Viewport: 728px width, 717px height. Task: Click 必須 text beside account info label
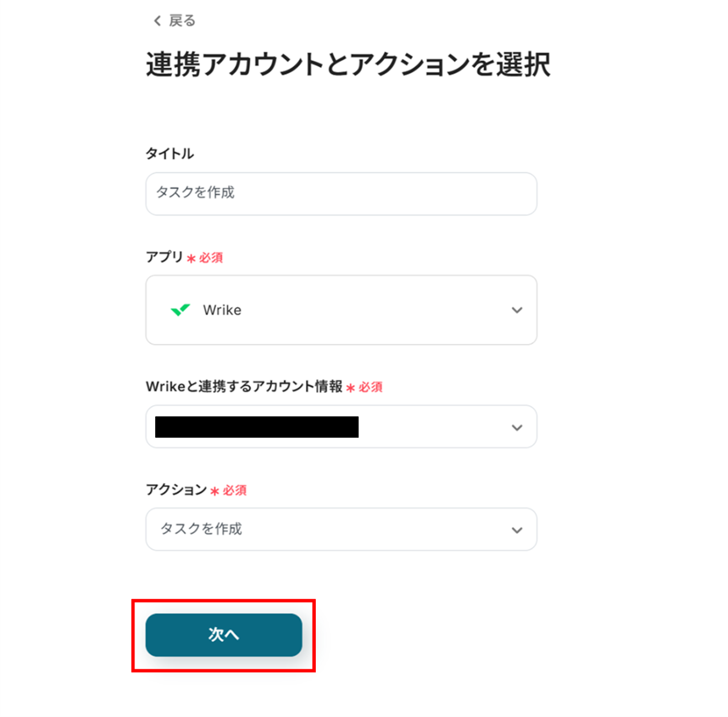click(370, 387)
